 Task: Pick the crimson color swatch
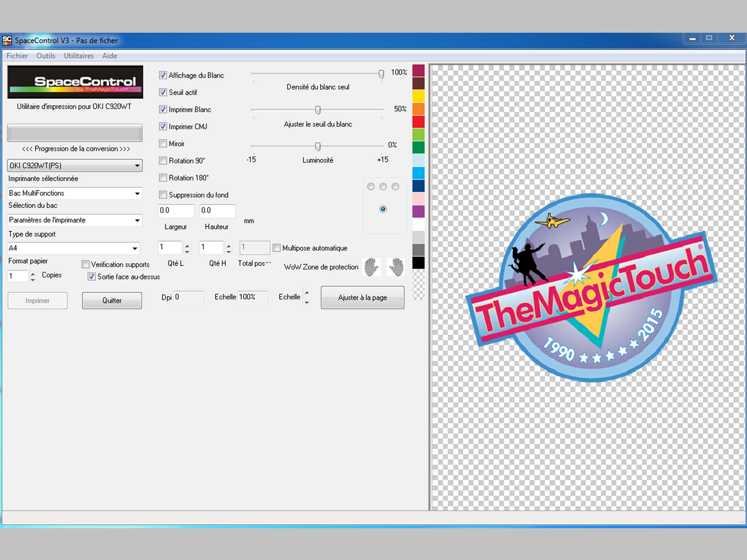pyautogui.click(x=418, y=70)
